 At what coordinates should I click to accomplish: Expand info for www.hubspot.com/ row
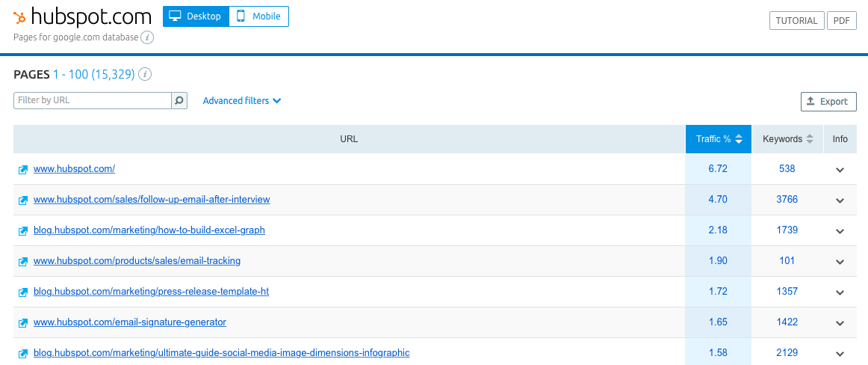(x=840, y=170)
